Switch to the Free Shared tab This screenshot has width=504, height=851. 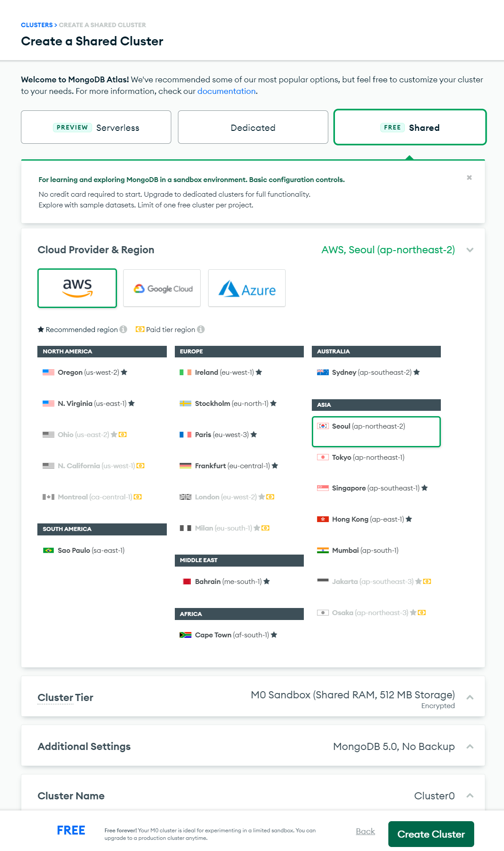(x=410, y=127)
